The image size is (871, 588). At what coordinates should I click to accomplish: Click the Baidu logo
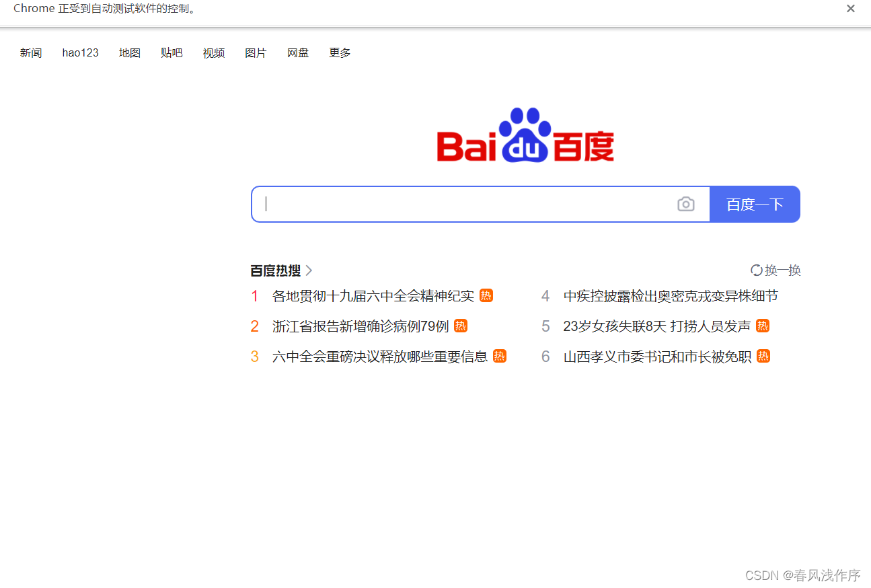click(525, 135)
